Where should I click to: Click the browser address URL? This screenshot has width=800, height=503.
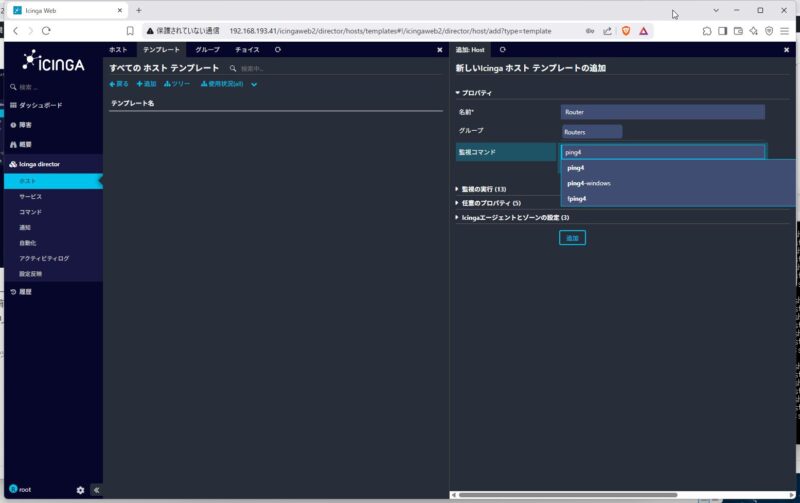pyautogui.click(x=390, y=31)
